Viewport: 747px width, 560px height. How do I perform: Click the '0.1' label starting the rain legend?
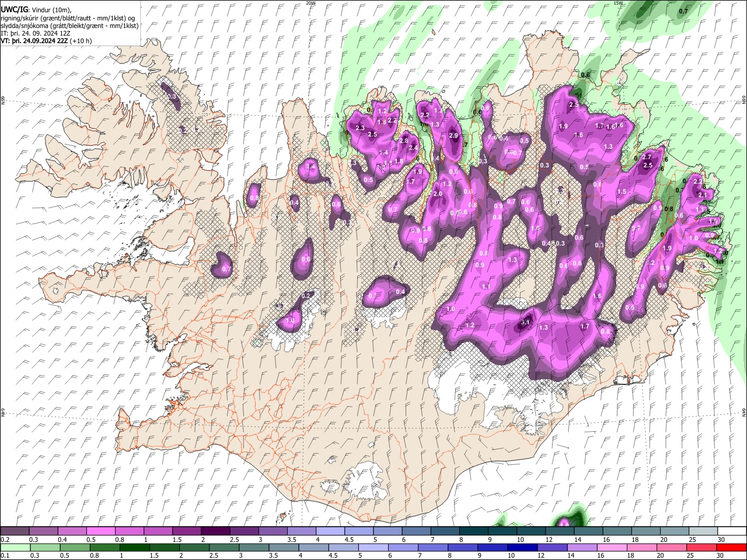(5, 555)
